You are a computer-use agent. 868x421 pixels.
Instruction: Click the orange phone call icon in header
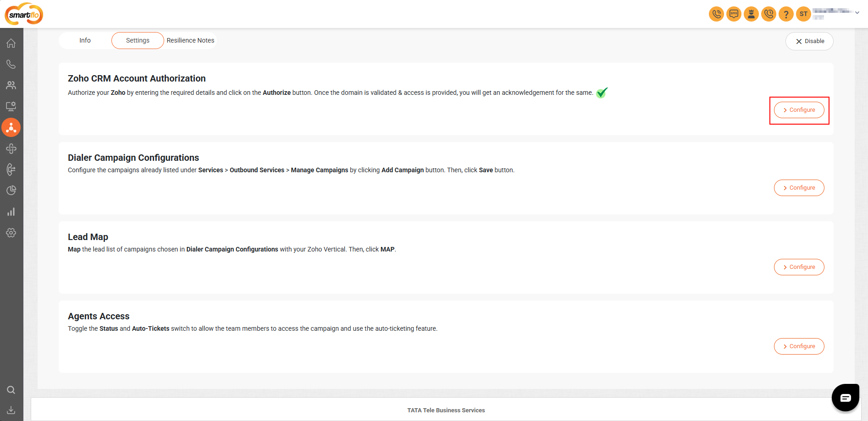[716, 14]
